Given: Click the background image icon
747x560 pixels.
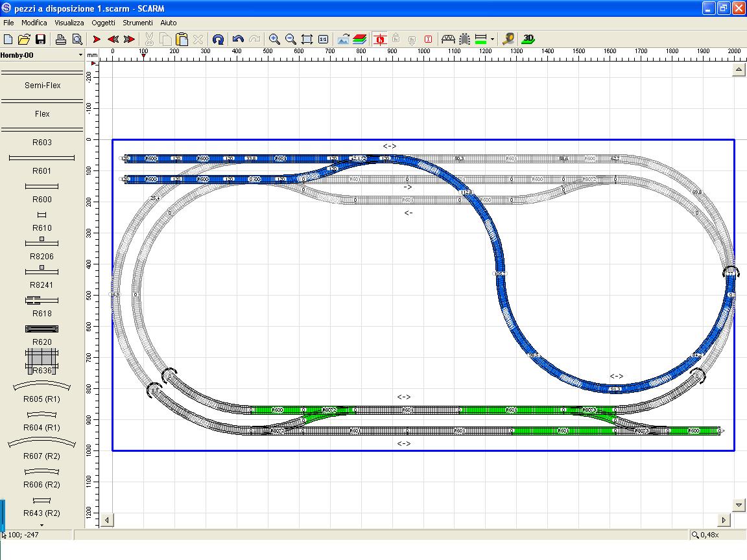Looking at the screenshot, I should [x=344, y=39].
